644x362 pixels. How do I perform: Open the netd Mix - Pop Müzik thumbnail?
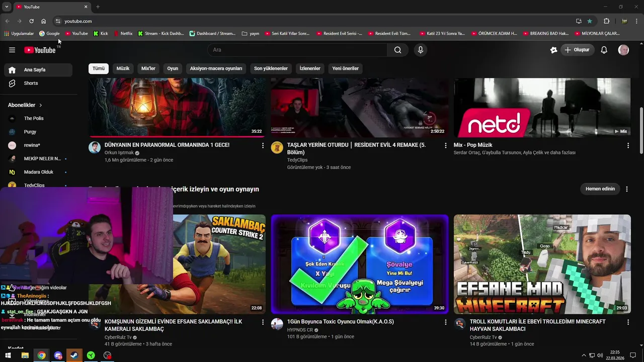(x=542, y=108)
